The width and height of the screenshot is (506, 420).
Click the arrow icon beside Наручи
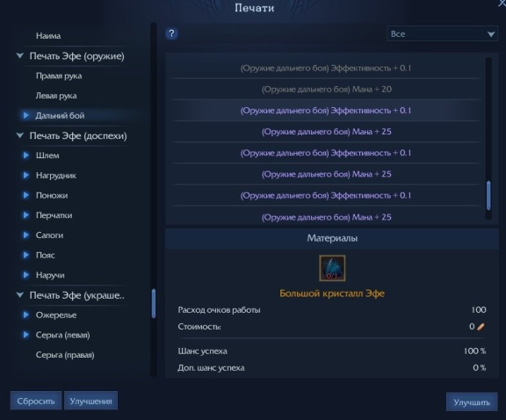[x=25, y=275]
